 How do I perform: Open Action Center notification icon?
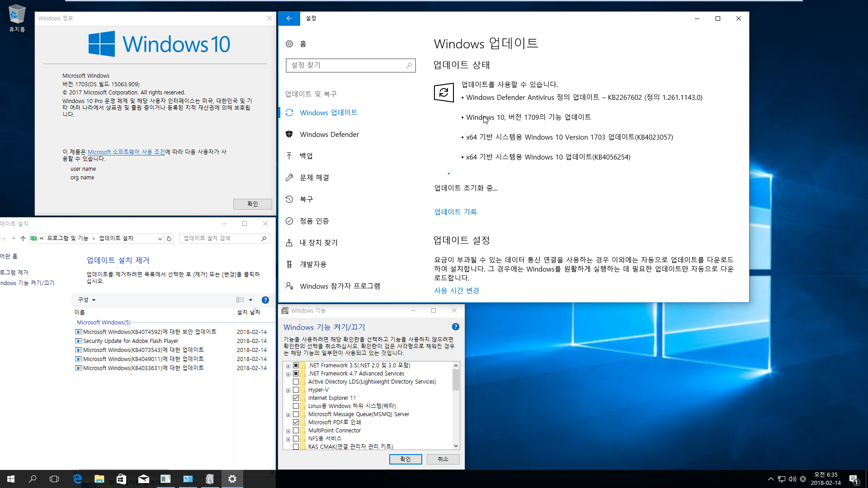point(854,479)
